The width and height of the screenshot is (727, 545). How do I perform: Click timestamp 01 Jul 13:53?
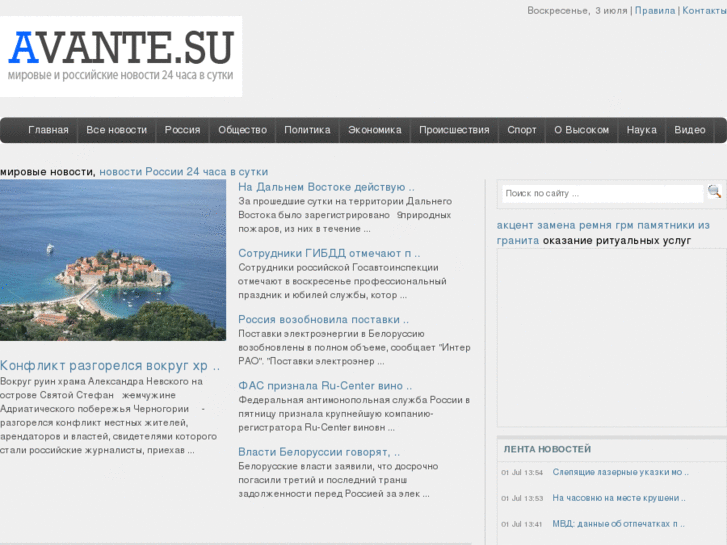coord(522,499)
